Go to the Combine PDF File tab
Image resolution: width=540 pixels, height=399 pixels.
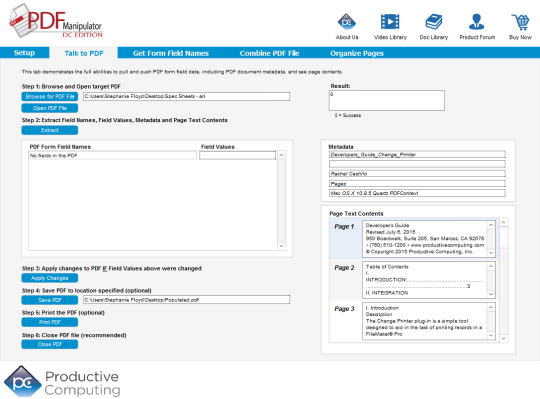click(x=269, y=53)
